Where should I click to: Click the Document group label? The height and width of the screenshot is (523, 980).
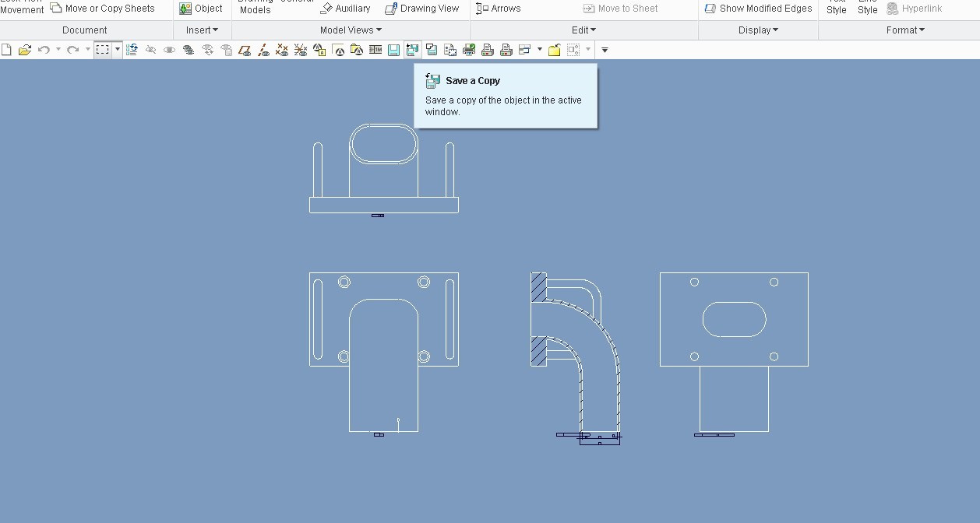click(85, 30)
